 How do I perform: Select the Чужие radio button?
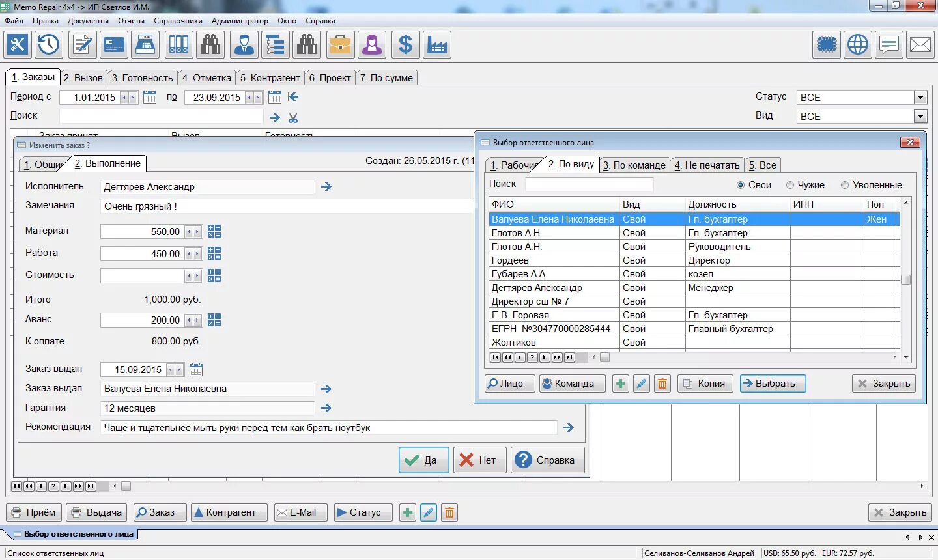coord(790,185)
